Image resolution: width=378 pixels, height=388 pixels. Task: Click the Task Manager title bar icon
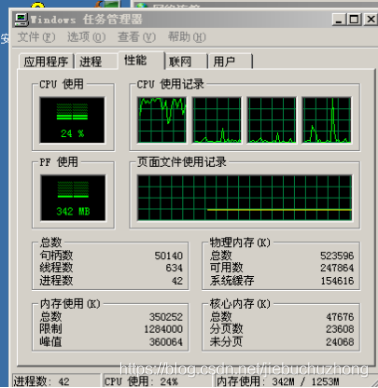22,20
